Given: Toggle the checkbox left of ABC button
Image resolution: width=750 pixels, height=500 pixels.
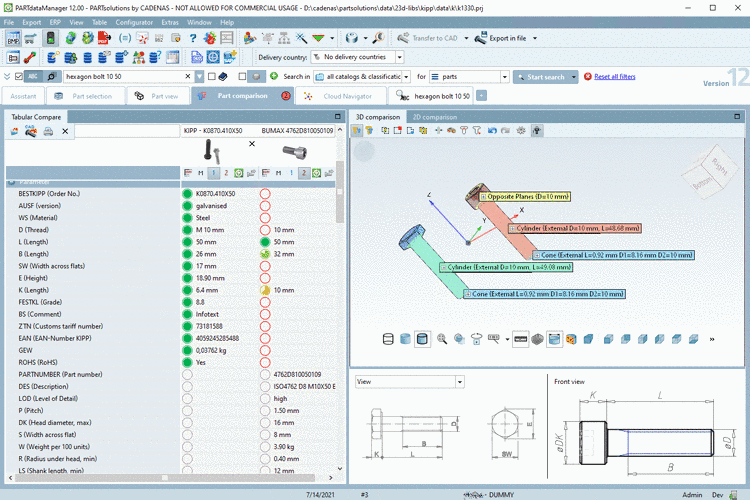Looking at the screenshot, I should [x=18, y=76].
